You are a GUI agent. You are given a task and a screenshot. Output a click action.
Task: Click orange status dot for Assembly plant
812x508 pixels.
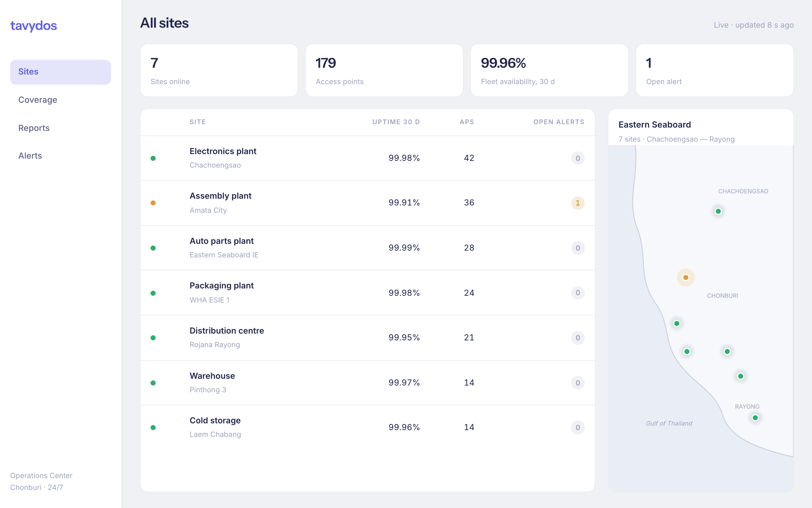(153, 203)
